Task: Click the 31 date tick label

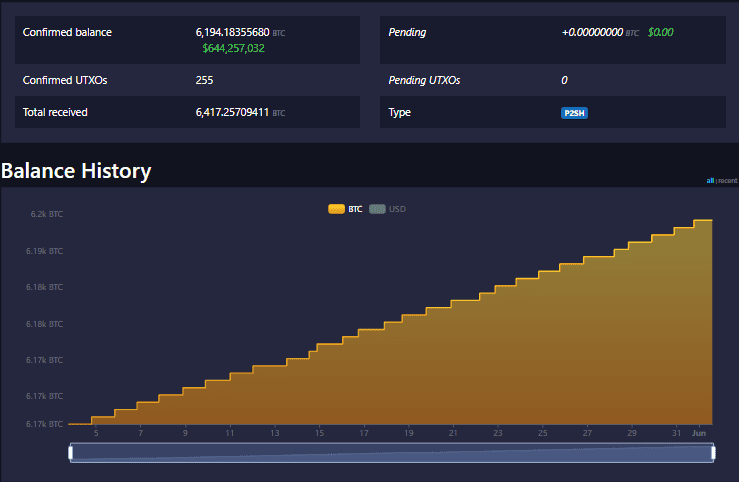Action: pos(676,433)
